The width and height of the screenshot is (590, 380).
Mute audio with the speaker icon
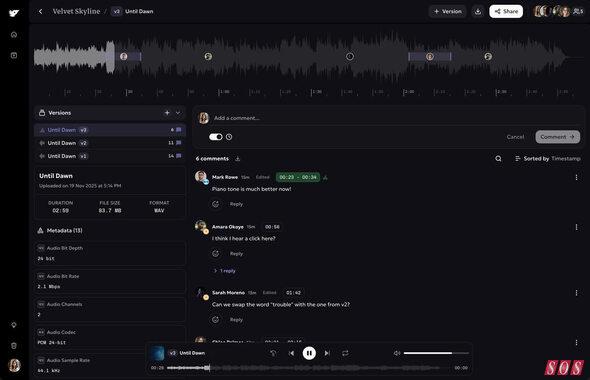tap(397, 353)
